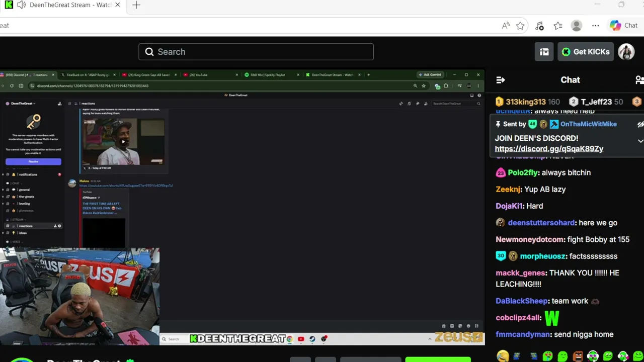Open the giveaways channel in Discord
This screenshot has height=362, width=644.
click(33, 211)
